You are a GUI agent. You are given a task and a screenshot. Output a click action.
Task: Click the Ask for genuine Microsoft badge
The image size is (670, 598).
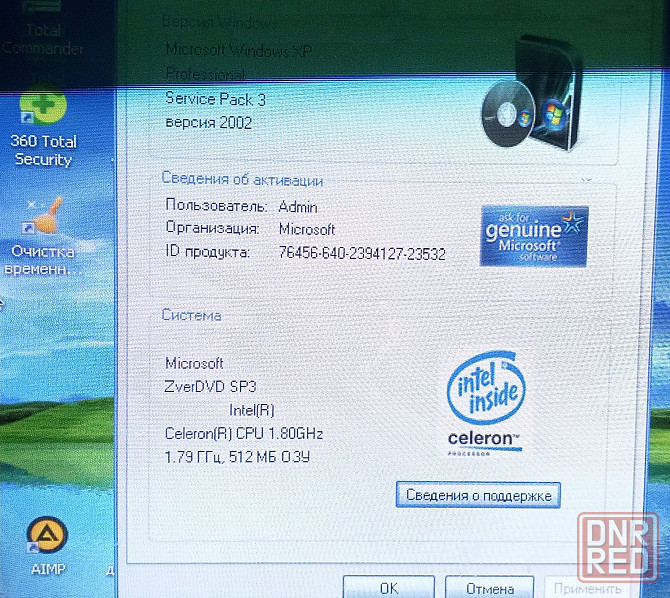(534, 236)
